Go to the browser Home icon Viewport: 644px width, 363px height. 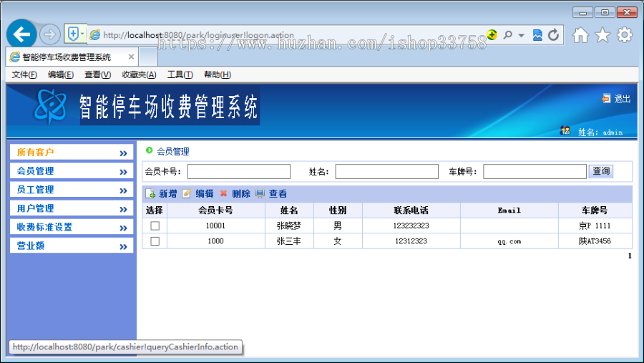tap(581, 35)
